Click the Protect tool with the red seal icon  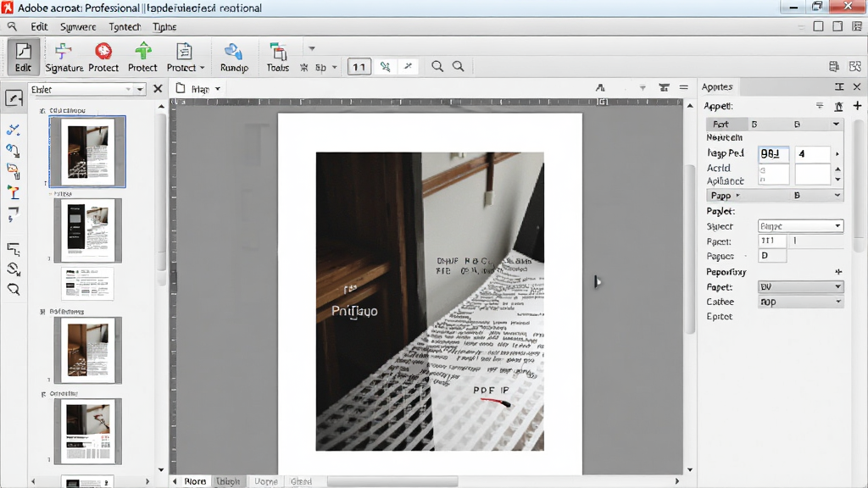(x=103, y=58)
